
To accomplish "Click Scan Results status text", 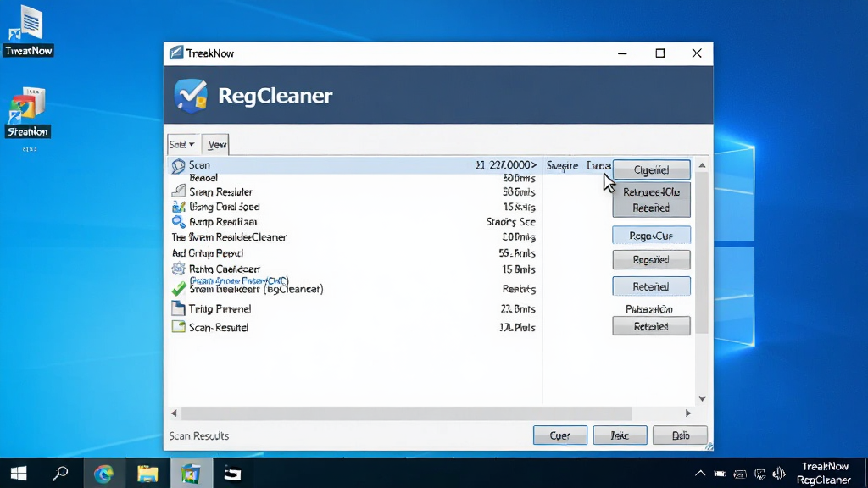I will point(198,436).
